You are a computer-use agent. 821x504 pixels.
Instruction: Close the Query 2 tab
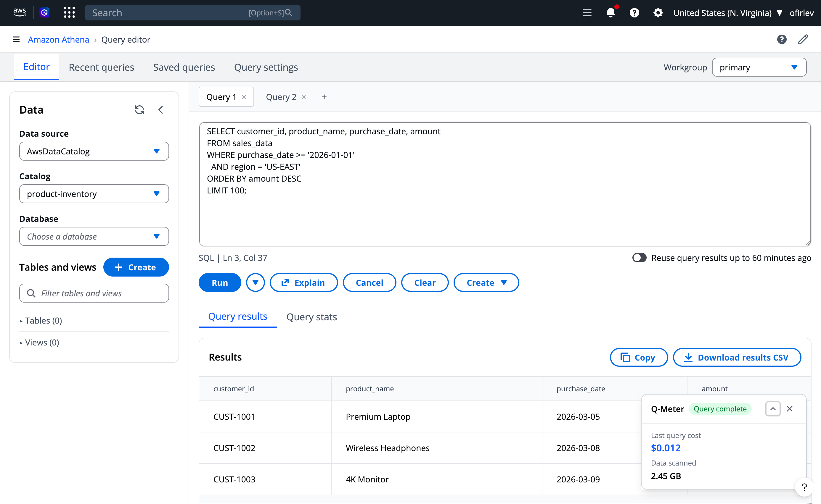click(x=303, y=97)
